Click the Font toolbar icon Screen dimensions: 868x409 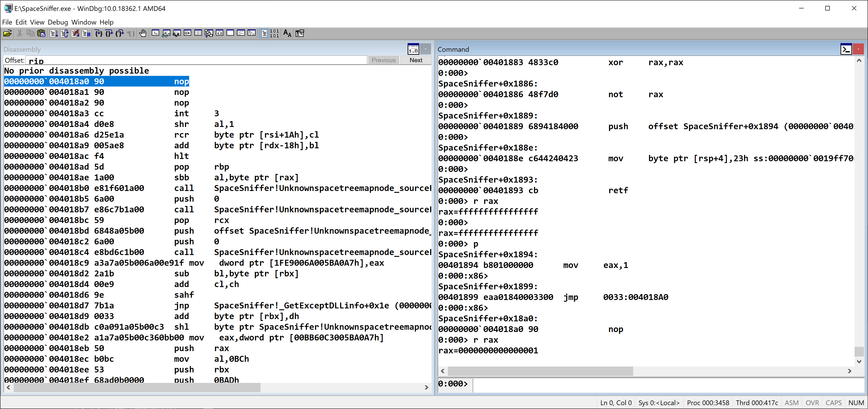point(287,33)
